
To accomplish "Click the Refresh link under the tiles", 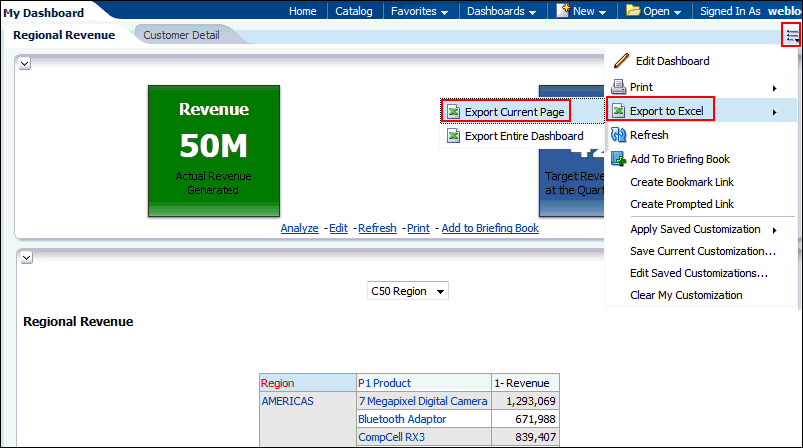I will 377,228.
